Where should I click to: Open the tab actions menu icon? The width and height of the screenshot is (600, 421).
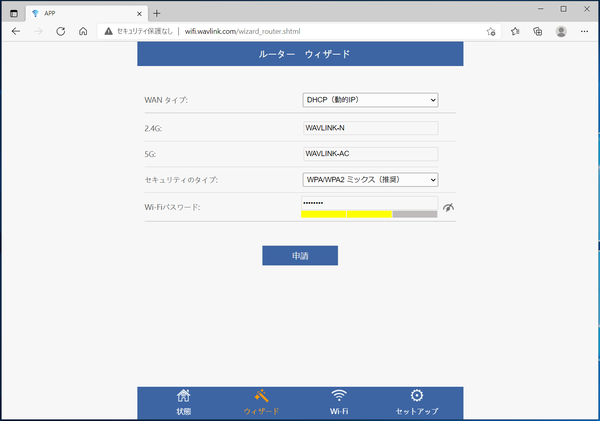click(14, 13)
